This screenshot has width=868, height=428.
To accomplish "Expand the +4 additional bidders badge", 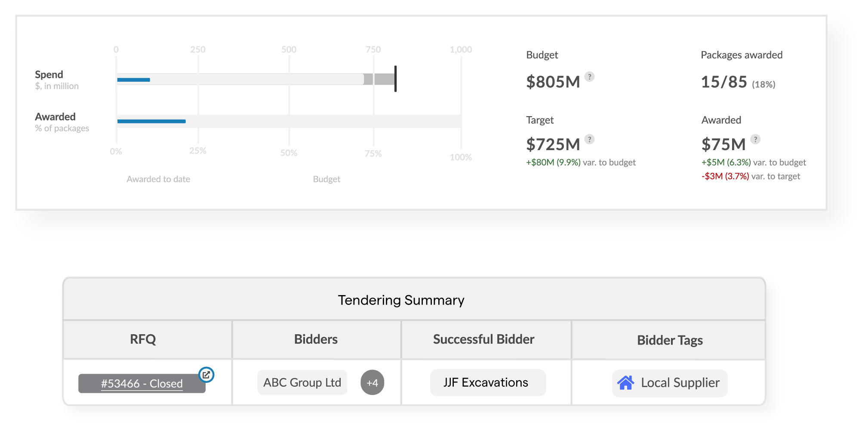I will pyautogui.click(x=372, y=382).
